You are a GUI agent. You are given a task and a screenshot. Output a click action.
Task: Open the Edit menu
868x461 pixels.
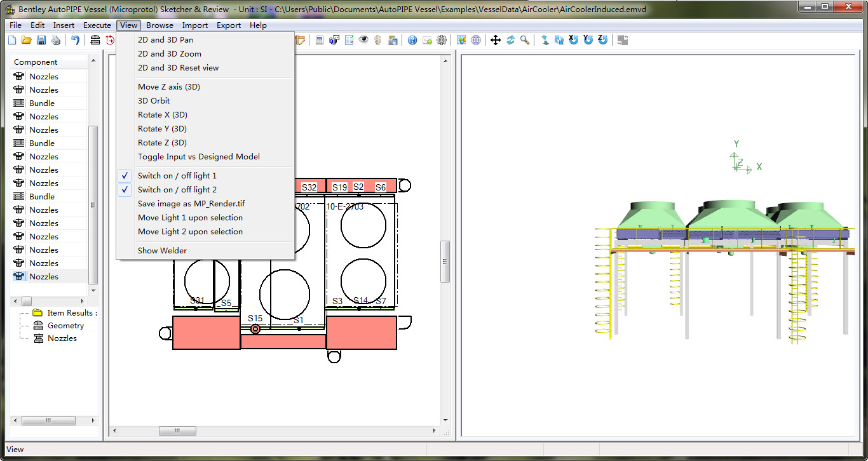tap(37, 25)
